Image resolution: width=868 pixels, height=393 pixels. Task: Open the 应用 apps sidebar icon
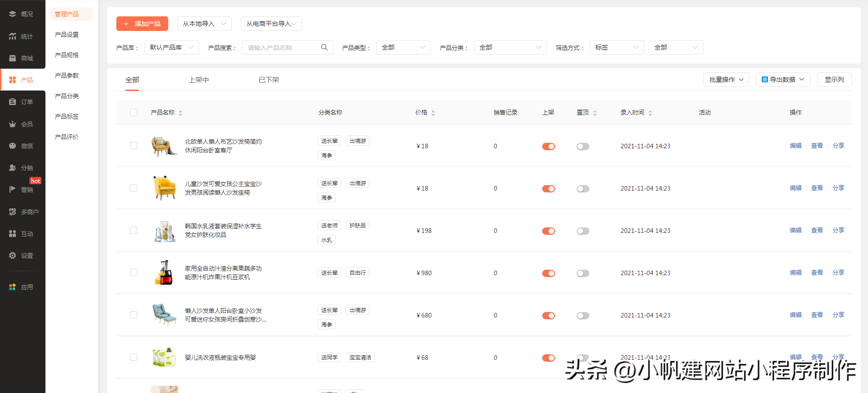pos(13,287)
